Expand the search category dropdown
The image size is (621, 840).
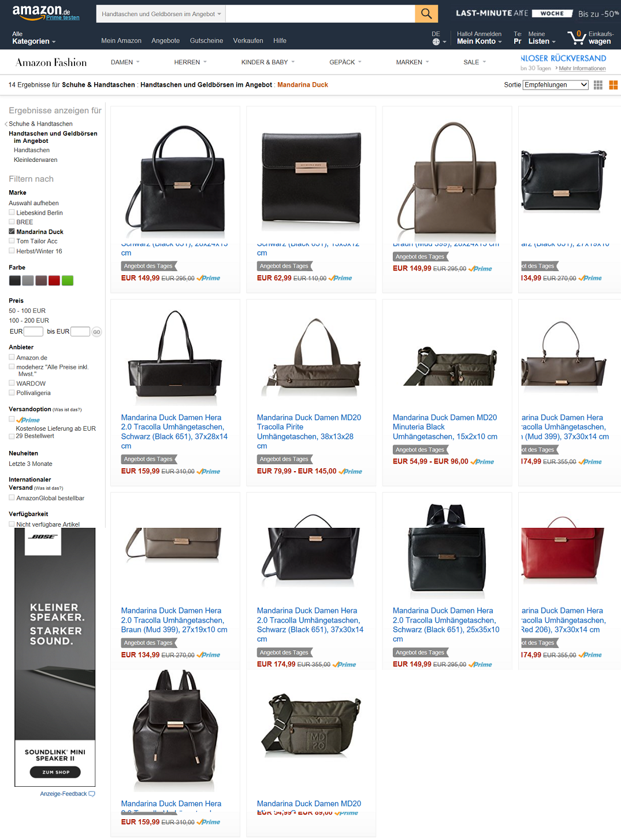tap(161, 14)
